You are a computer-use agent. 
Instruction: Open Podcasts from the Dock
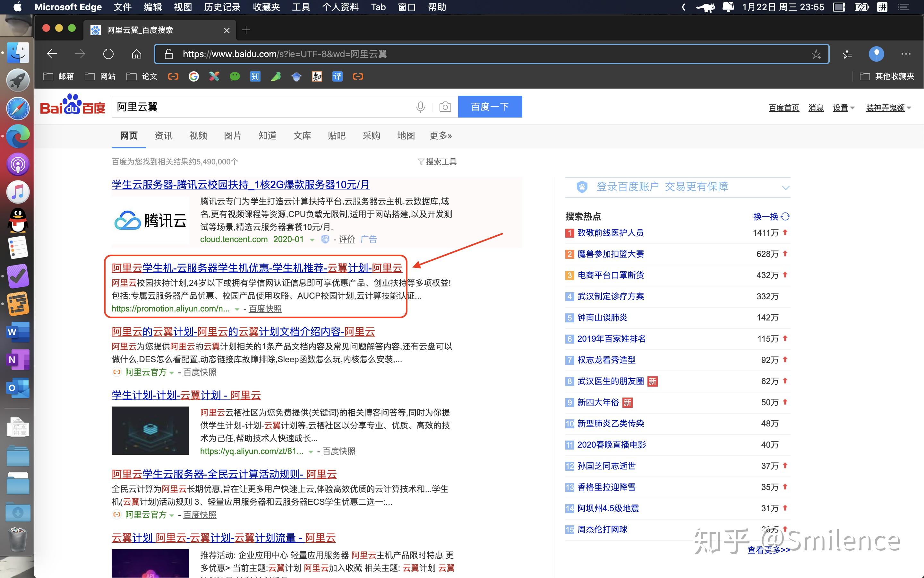(x=18, y=164)
